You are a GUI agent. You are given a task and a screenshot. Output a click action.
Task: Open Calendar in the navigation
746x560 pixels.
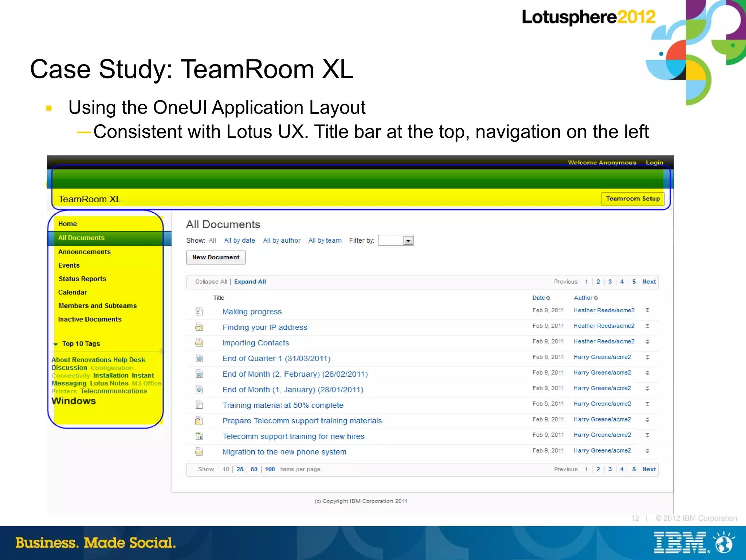pos(72,292)
